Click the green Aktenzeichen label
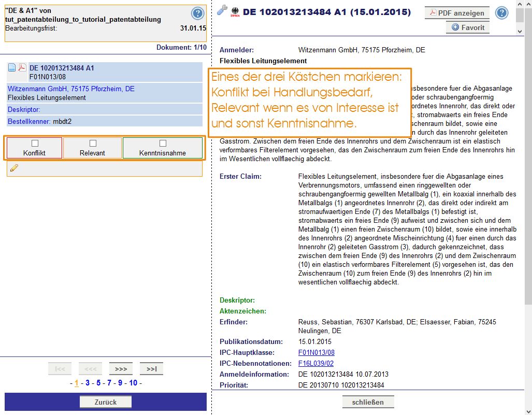 243,311
